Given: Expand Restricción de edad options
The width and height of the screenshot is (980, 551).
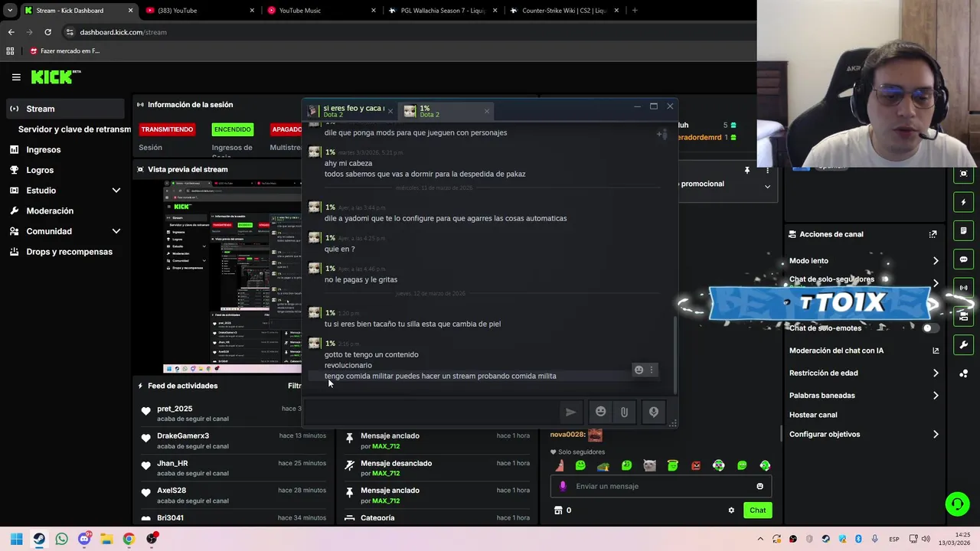Looking at the screenshot, I should pyautogui.click(x=936, y=373).
